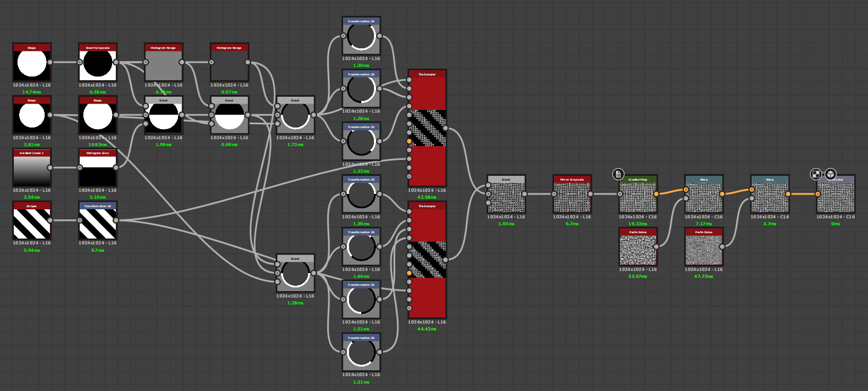Image resolution: width=868 pixels, height=391 pixels.
Task: Select the Warp node showing 7.17ms
Action: pyautogui.click(x=704, y=194)
